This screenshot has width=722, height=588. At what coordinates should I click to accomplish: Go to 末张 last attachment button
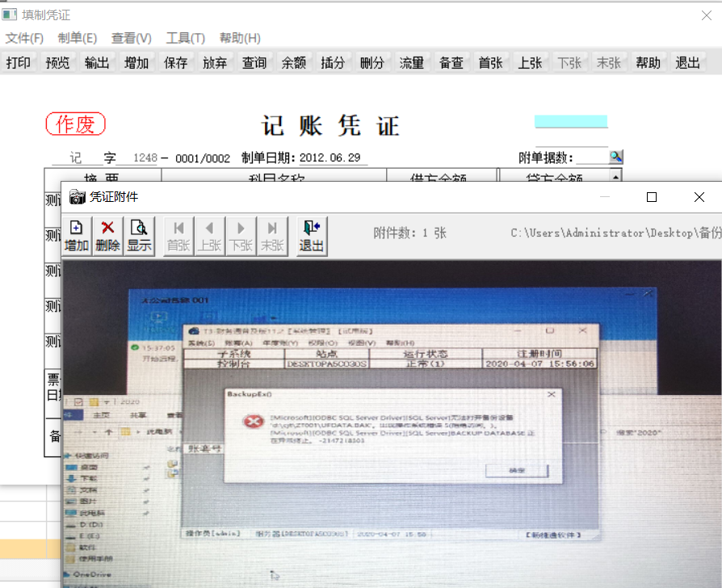272,236
